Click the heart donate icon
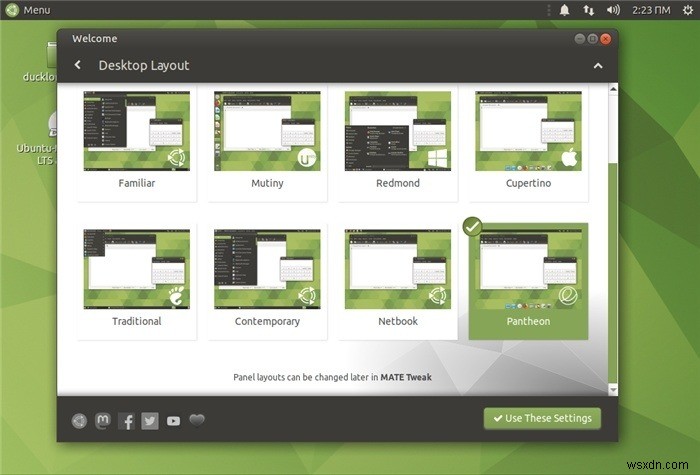The height and width of the screenshot is (475, 700). 197,420
